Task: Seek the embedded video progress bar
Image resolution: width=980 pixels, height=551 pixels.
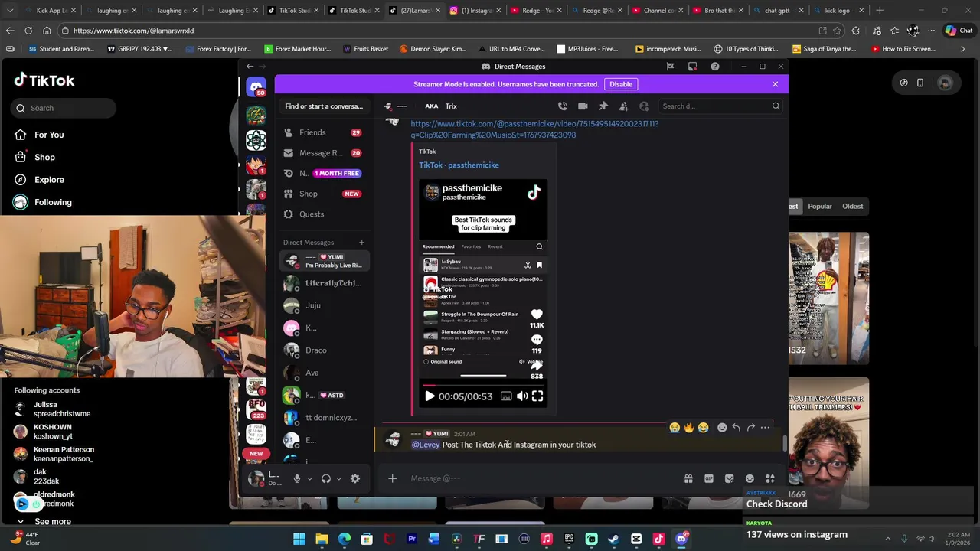Action: tap(483, 386)
